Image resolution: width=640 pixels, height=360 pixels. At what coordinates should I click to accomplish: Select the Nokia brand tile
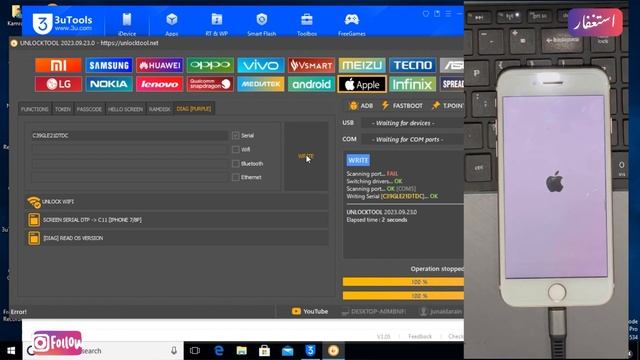[109, 84]
